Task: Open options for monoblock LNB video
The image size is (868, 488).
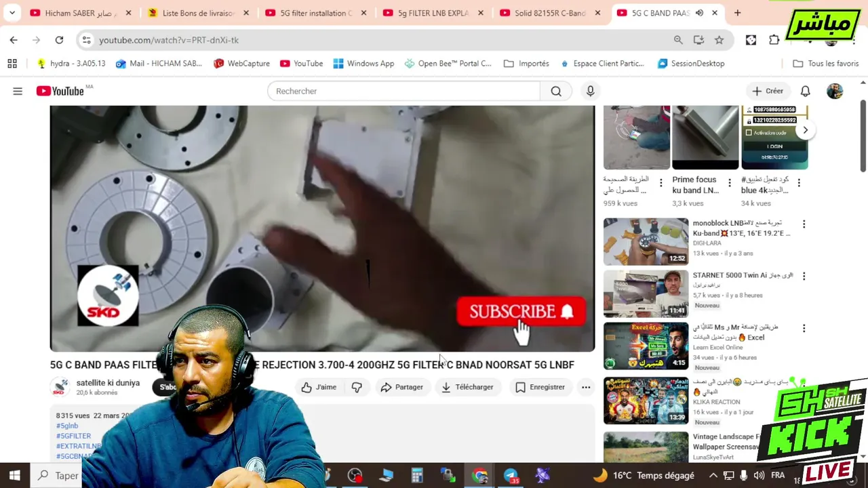Action: pos(804,224)
